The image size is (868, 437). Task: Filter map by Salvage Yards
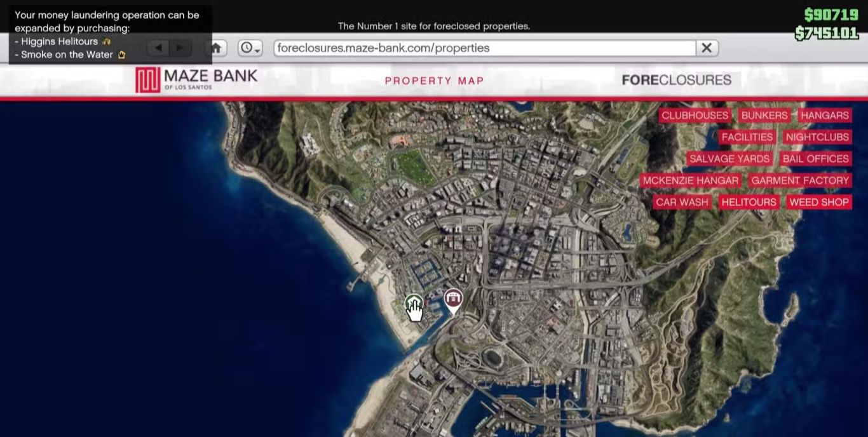[x=729, y=159]
